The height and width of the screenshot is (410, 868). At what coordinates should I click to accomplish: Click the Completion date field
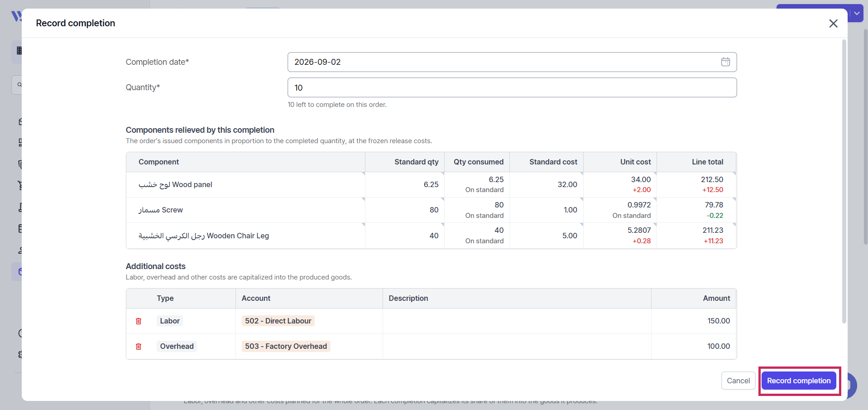(512, 62)
